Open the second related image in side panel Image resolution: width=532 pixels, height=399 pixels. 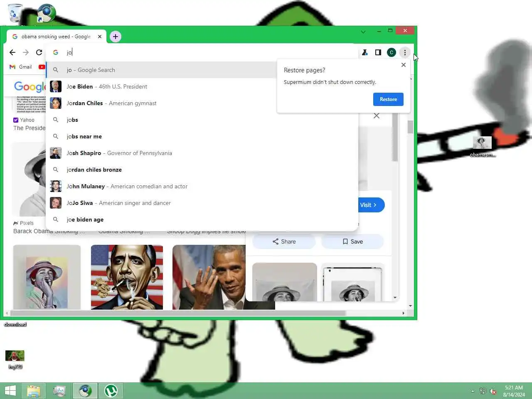(353, 282)
